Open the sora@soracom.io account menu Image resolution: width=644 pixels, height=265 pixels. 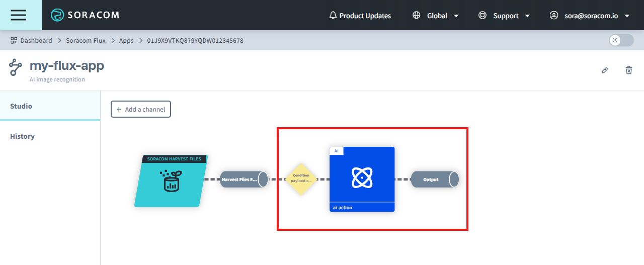590,16
